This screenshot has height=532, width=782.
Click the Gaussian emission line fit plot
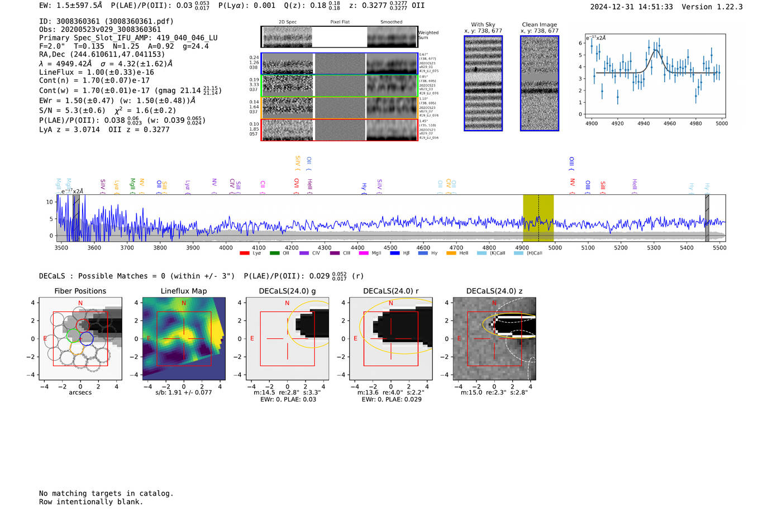click(x=655, y=76)
